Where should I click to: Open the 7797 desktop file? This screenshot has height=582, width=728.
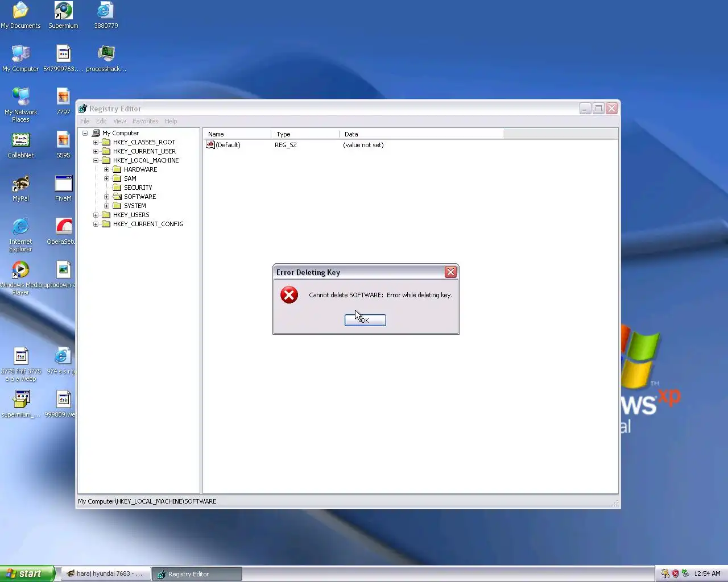(63, 102)
